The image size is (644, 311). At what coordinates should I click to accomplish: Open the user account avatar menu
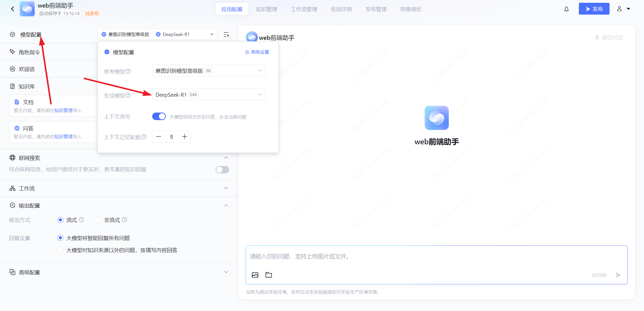coord(619,9)
